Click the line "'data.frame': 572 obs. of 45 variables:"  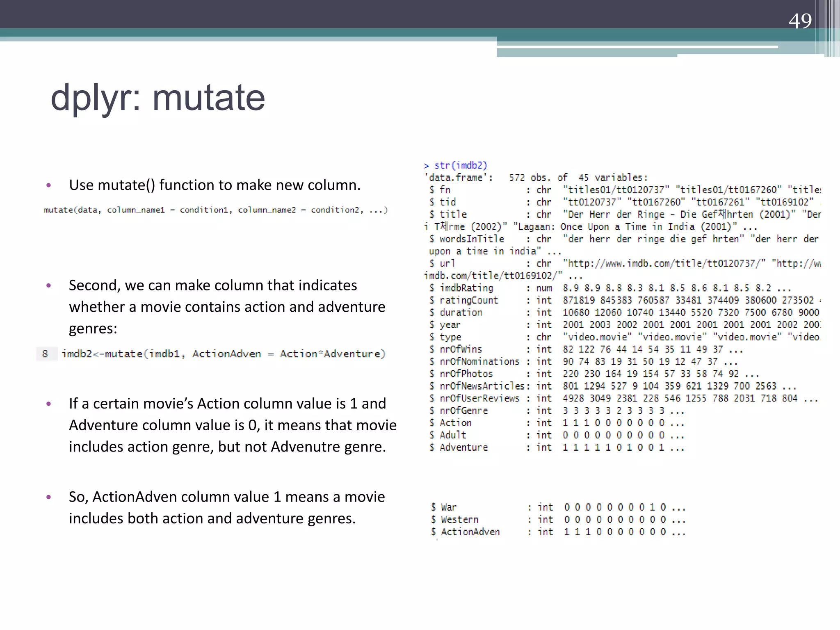point(536,178)
